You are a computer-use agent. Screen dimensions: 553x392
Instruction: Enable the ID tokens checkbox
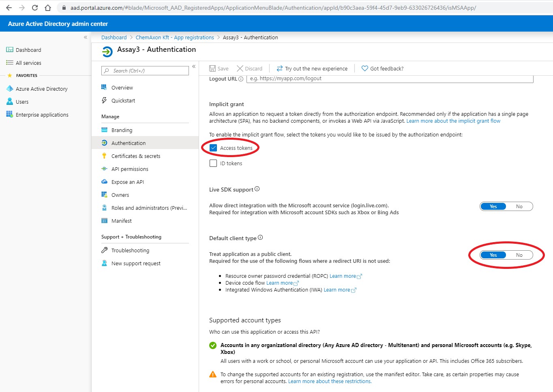(213, 163)
